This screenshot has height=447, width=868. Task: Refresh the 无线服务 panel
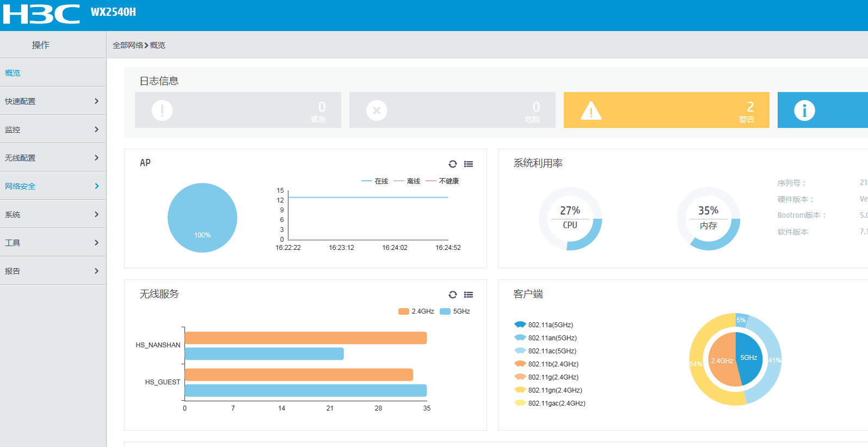tap(452, 295)
